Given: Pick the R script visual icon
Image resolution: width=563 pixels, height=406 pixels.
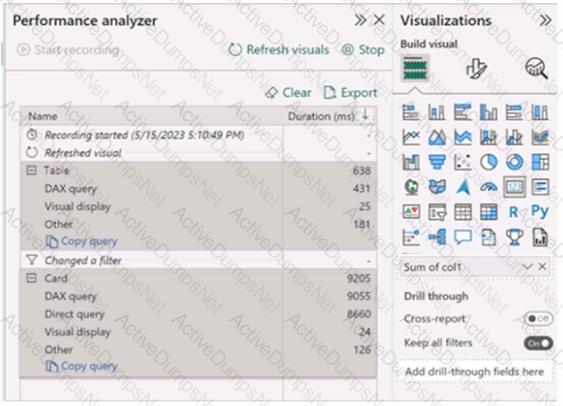Looking at the screenshot, I should point(513,212).
